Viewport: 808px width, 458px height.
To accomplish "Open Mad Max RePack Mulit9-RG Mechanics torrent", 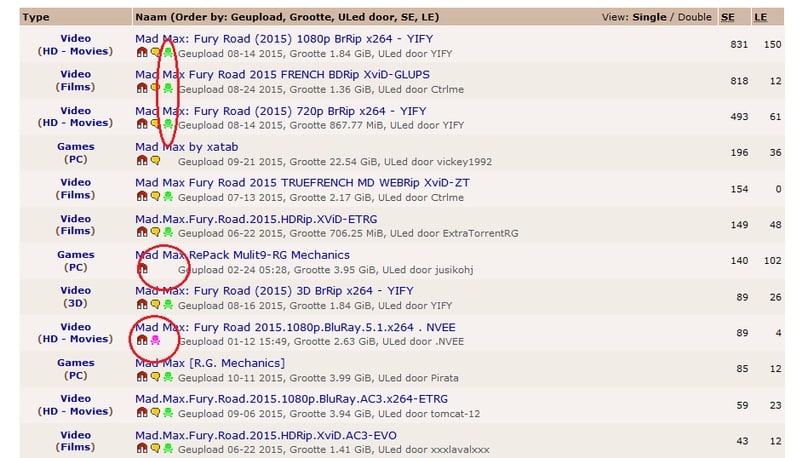I will pyautogui.click(x=242, y=255).
